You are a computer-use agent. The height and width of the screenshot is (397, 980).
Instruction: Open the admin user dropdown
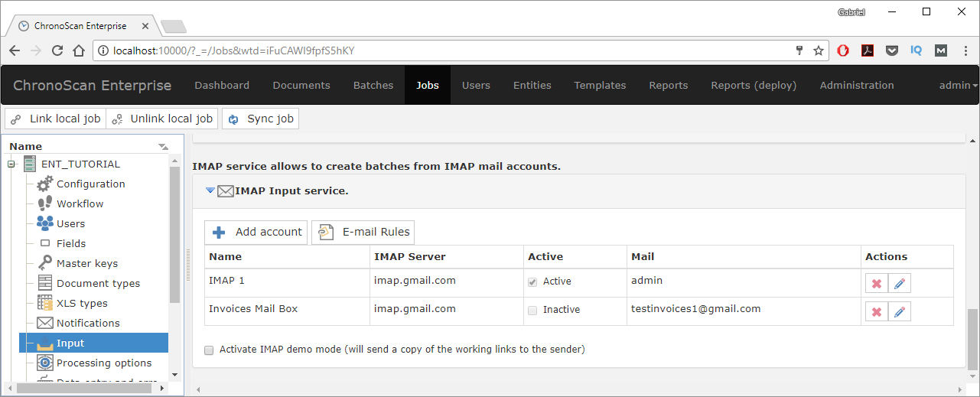[x=959, y=85]
